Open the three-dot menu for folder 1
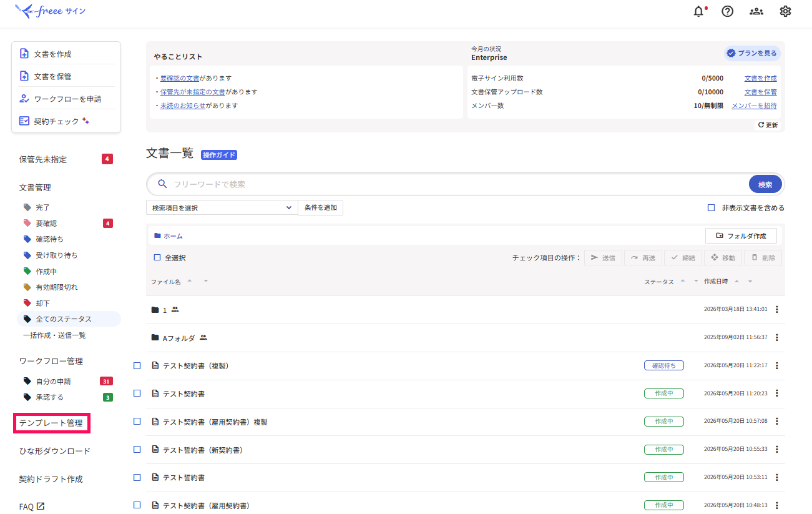Viewport: 812px width, 514px height. pyautogui.click(x=777, y=310)
